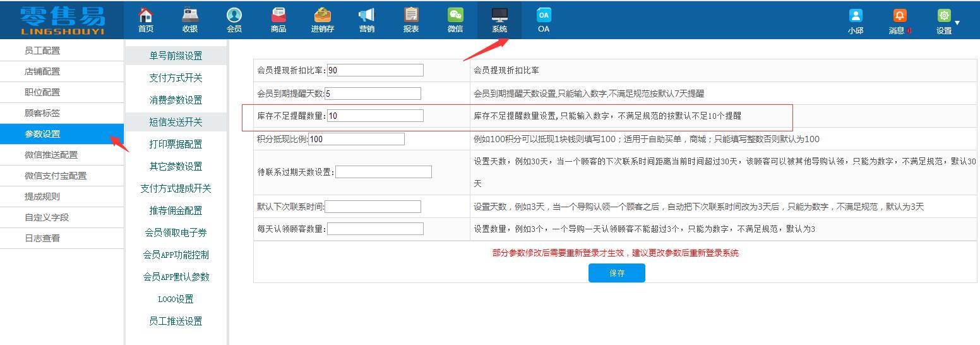Open 员工推送设置 submenu item

coord(176,321)
